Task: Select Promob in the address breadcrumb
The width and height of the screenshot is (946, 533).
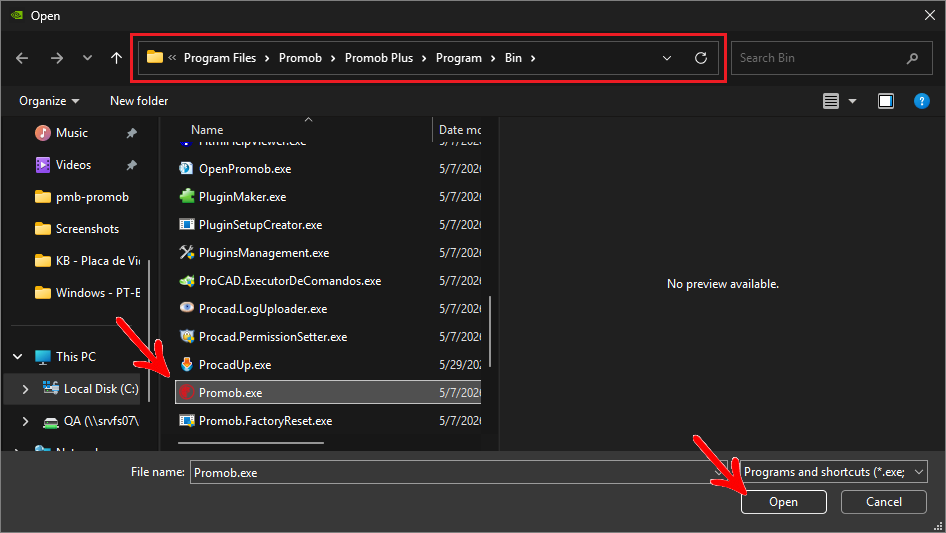Action: pos(300,58)
